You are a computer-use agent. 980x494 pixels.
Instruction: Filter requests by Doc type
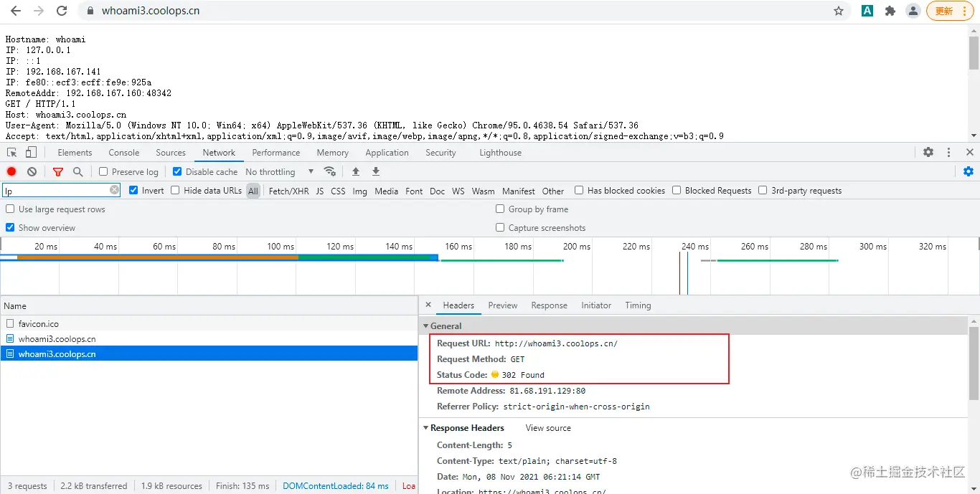(437, 191)
